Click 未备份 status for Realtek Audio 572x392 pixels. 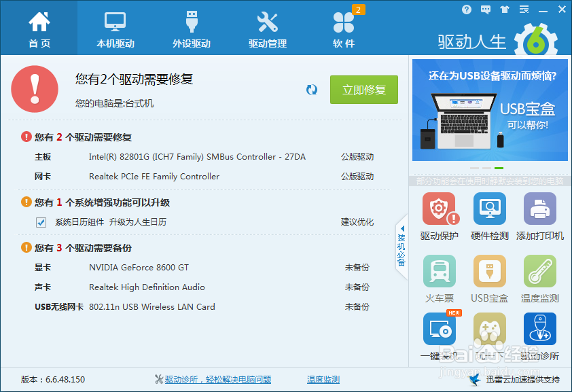coord(357,287)
